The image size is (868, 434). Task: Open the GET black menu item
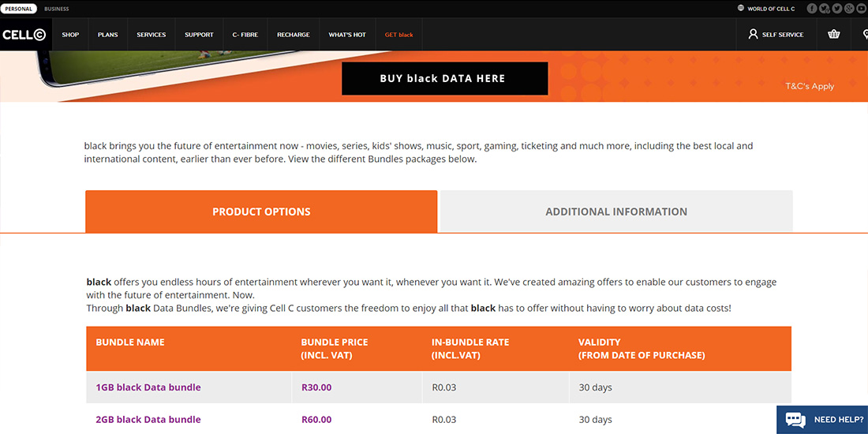399,34
